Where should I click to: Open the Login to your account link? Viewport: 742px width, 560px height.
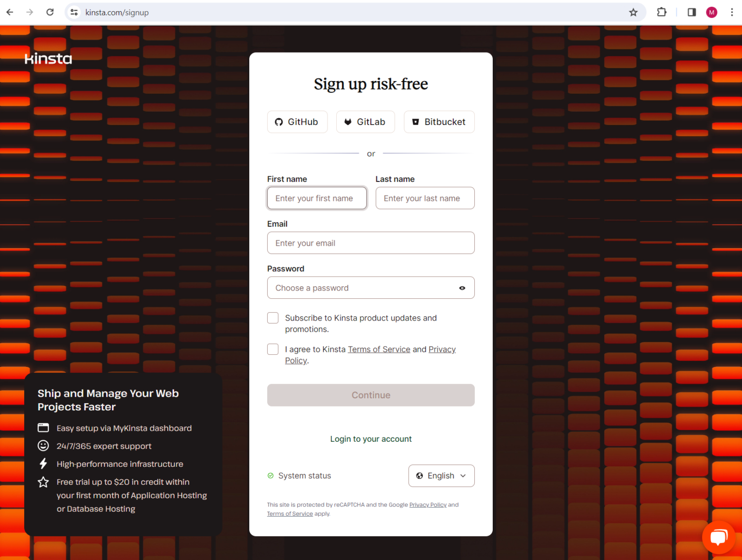(371, 439)
